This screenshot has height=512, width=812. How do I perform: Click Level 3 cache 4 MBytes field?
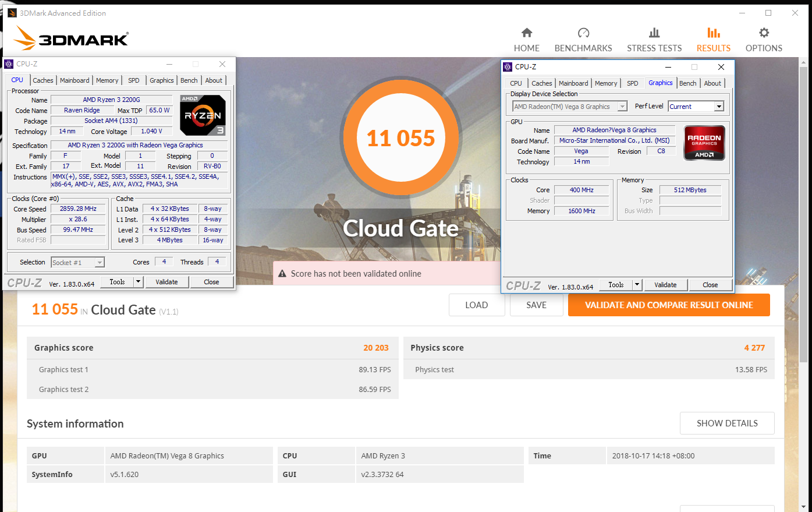pyautogui.click(x=169, y=240)
